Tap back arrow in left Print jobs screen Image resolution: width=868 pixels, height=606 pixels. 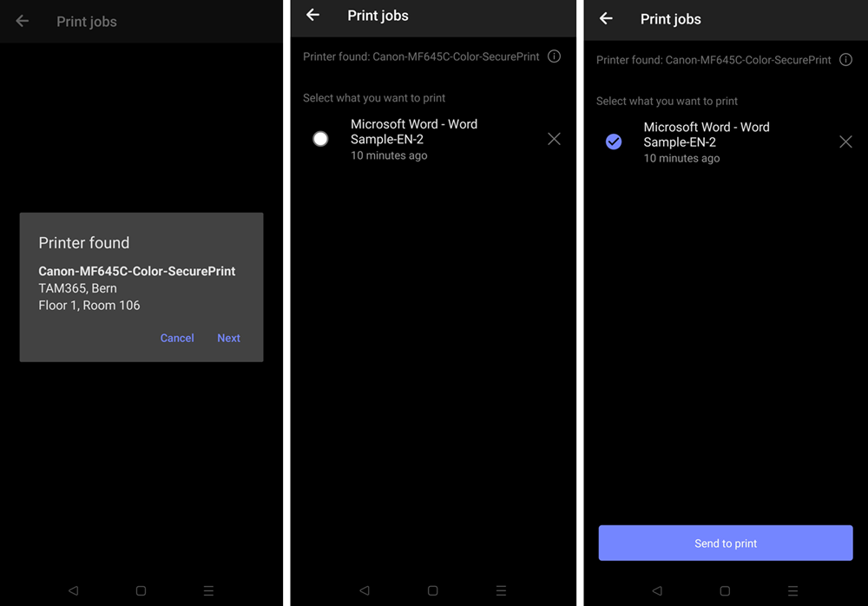(x=23, y=21)
